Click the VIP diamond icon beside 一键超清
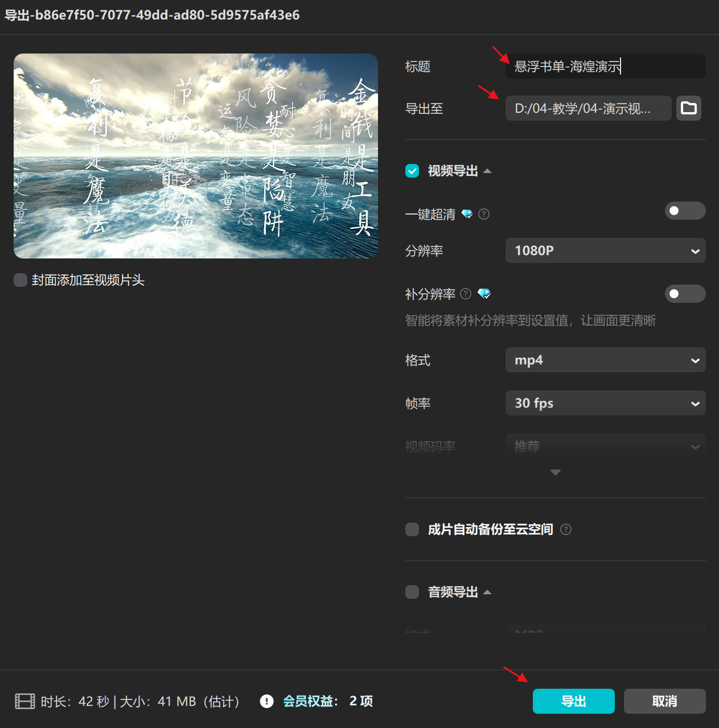Viewport: 719px width, 728px height. coord(468,213)
